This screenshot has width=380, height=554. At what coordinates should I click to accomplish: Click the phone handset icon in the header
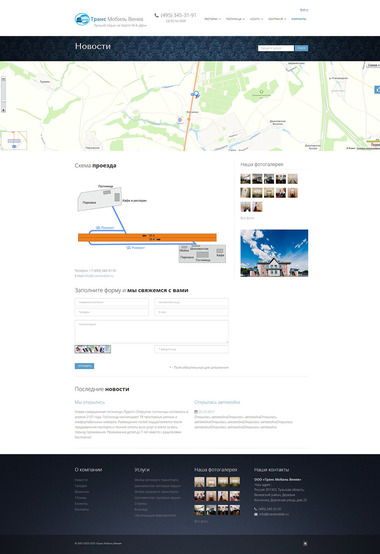tap(156, 15)
